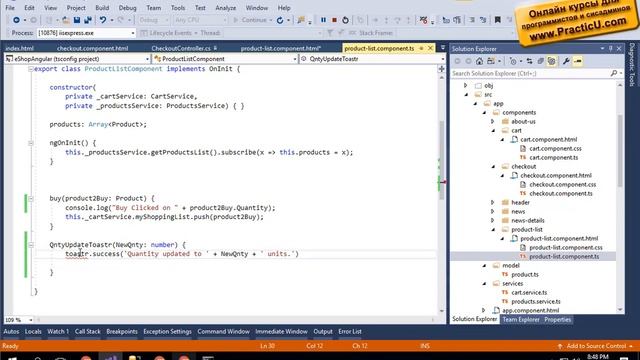Open the Tools menu
Viewport: 640px width, 360px height.
click(178, 8)
